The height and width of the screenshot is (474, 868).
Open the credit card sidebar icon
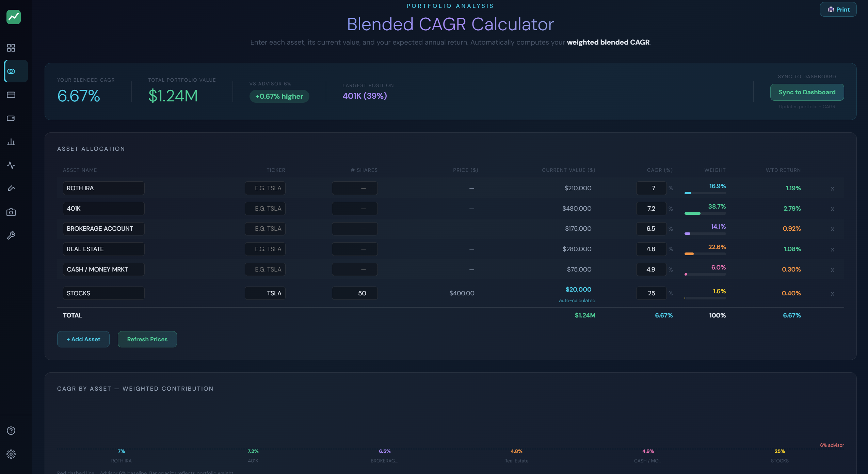(11, 95)
